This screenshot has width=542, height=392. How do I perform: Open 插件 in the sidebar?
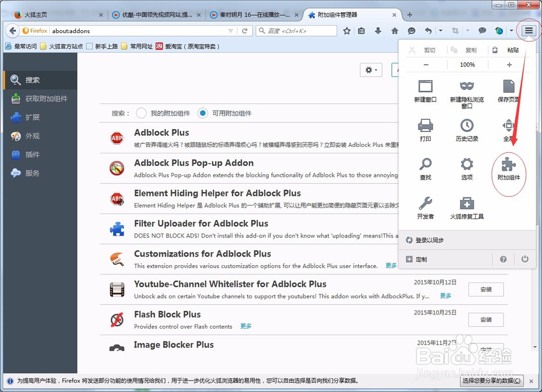coord(41,155)
